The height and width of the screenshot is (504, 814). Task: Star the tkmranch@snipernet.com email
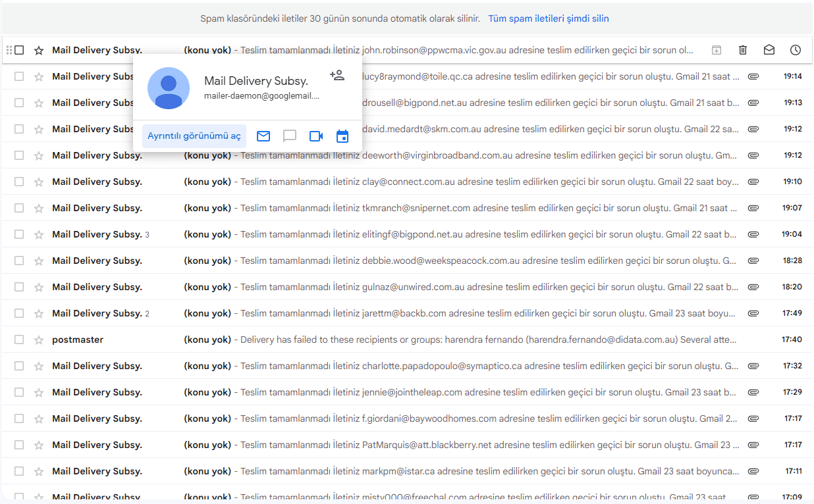point(39,208)
